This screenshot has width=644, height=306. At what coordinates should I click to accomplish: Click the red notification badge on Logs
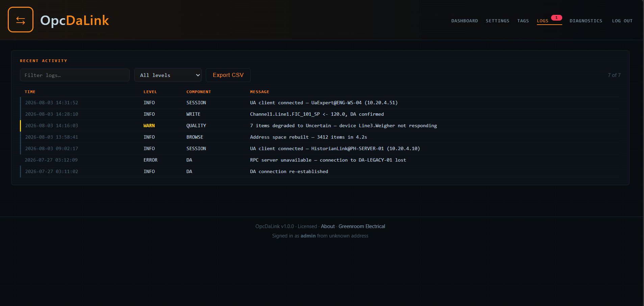point(556,18)
